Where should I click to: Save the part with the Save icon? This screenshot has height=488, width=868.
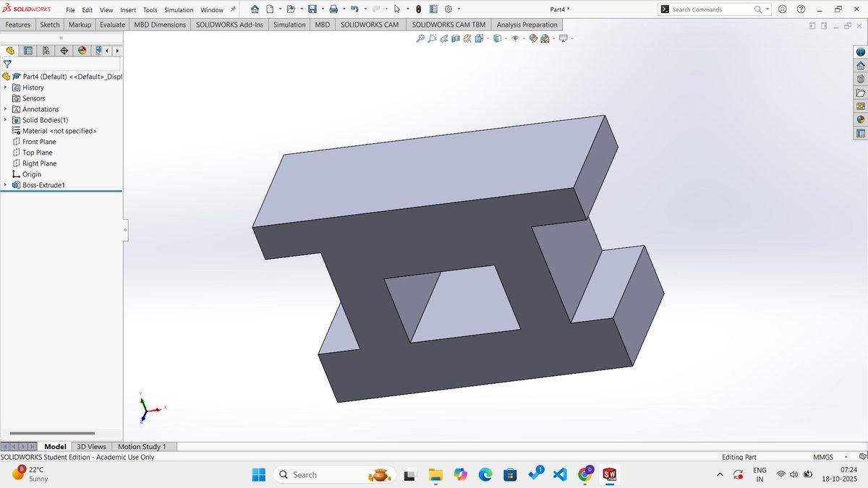(x=312, y=9)
